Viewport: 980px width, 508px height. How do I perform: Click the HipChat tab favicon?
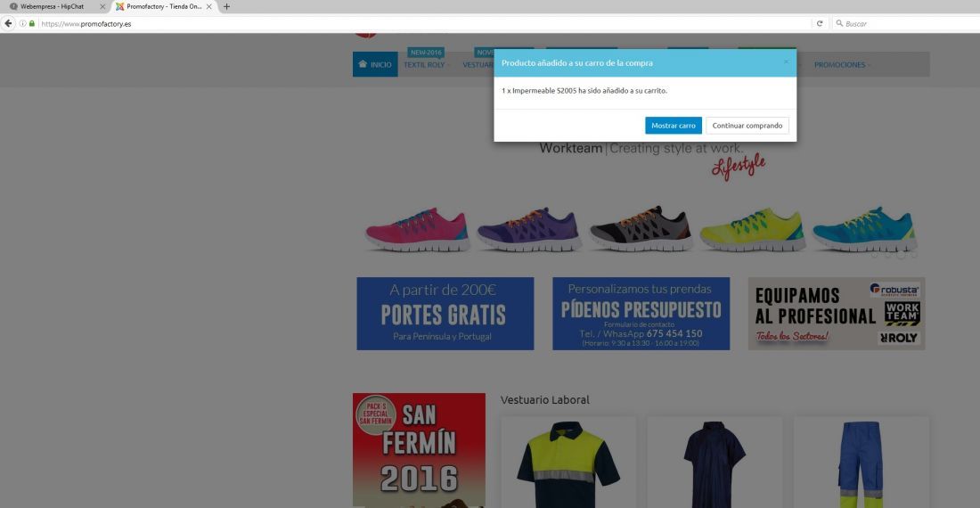pyautogui.click(x=13, y=7)
